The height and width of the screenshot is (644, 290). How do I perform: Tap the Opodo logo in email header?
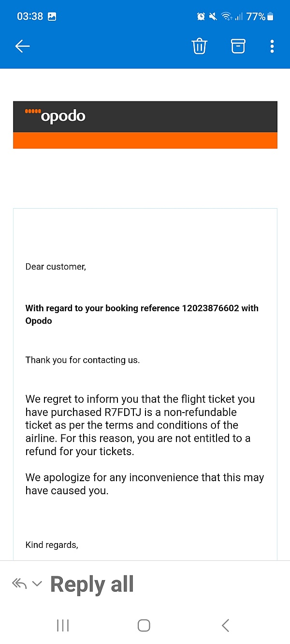(55, 116)
